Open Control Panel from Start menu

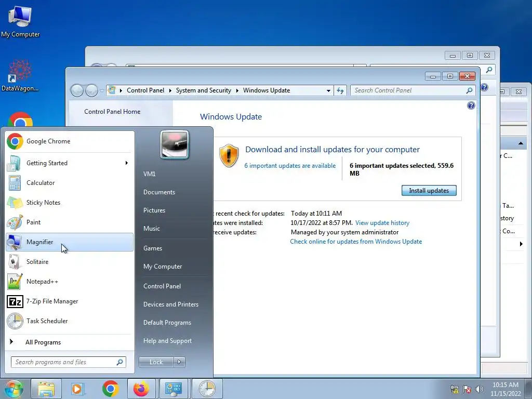click(x=162, y=286)
